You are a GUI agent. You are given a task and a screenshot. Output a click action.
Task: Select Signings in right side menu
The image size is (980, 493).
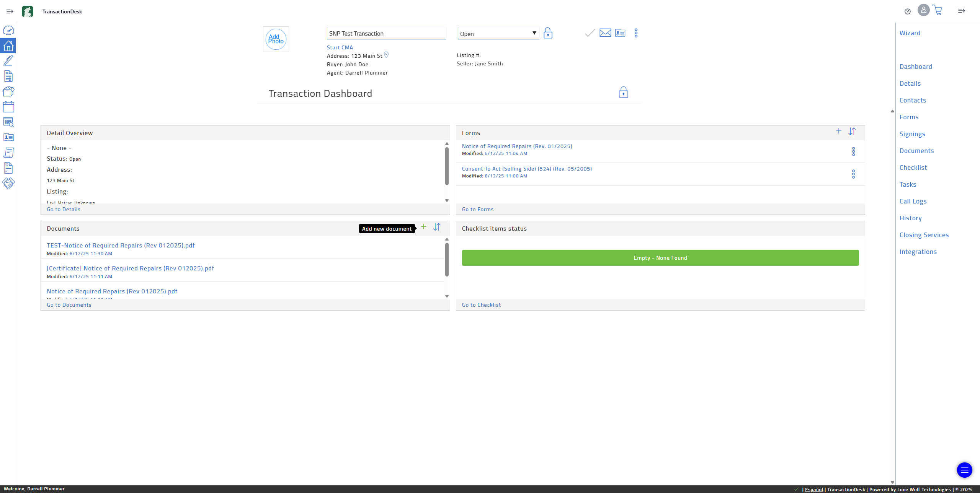click(x=912, y=134)
